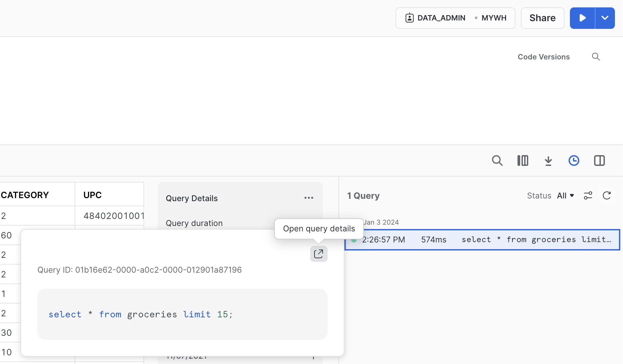623x364 pixels.
Task: Open the DATA_ADMIN role and warehouse selector
Action: pyautogui.click(x=455, y=18)
